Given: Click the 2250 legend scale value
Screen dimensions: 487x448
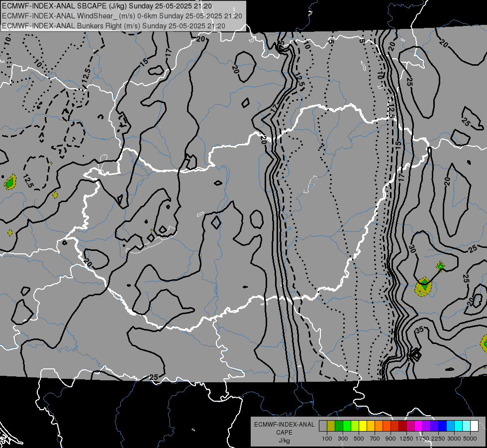Looking at the screenshot, I should pyautogui.click(x=439, y=439).
